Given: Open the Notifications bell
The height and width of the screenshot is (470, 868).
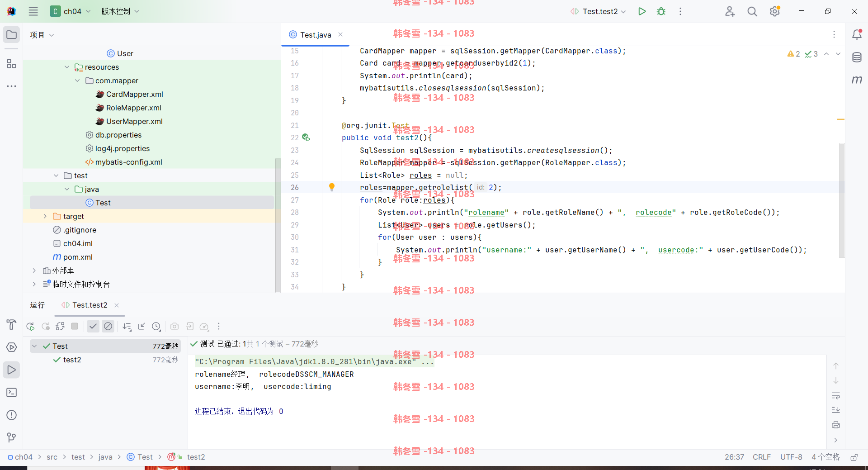Looking at the screenshot, I should (857, 34).
